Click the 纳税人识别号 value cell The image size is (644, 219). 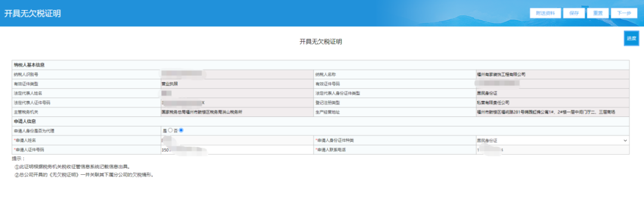pyautogui.click(x=237, y=75)
